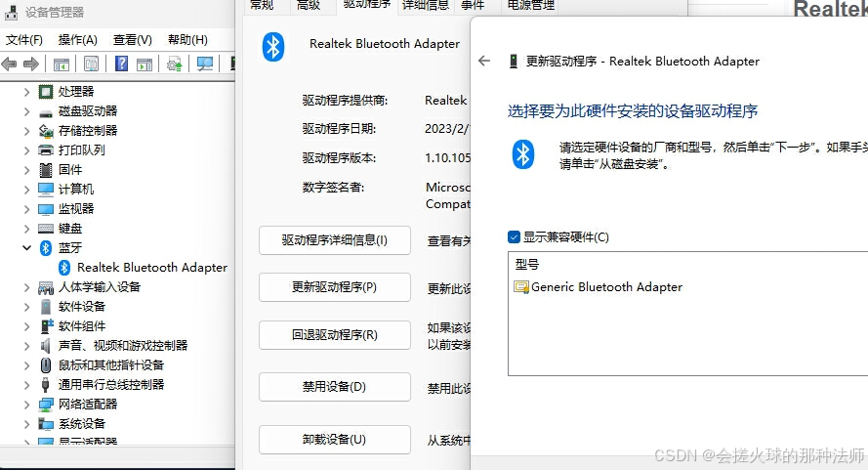Click the disk drive icon beside 磁盘驱动器

(46, 112)
